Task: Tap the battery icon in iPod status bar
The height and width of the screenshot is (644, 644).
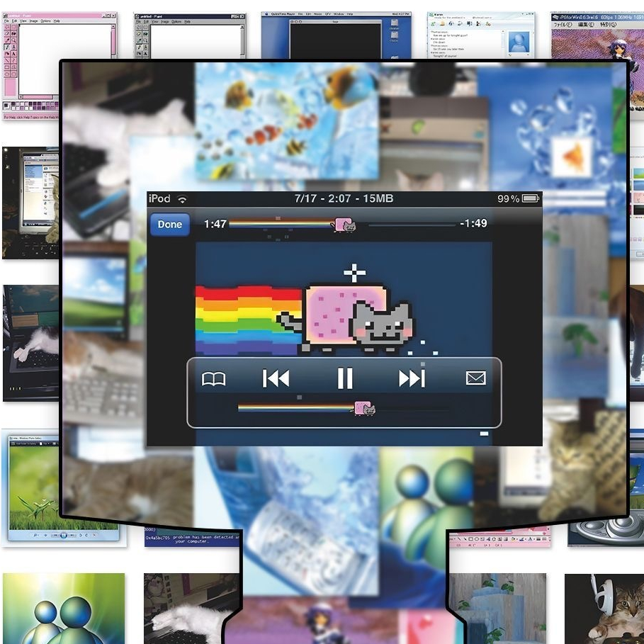Action: point(531,198)
